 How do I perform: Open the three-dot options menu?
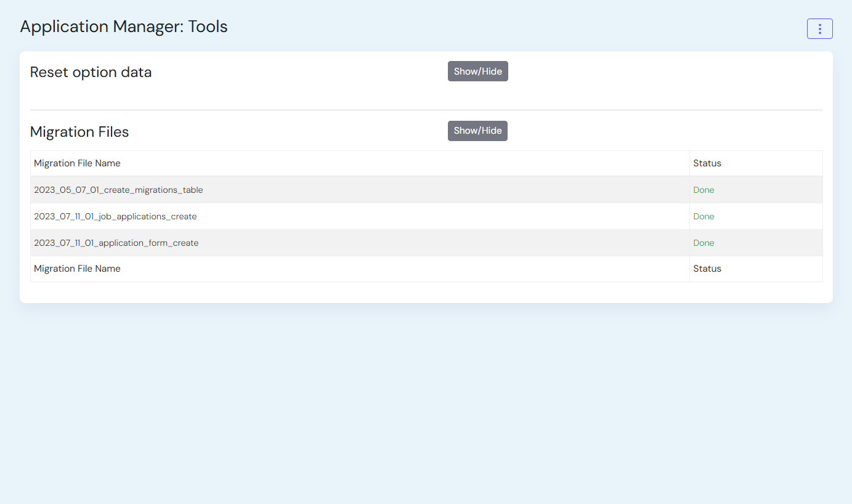(x=819, y=29)
